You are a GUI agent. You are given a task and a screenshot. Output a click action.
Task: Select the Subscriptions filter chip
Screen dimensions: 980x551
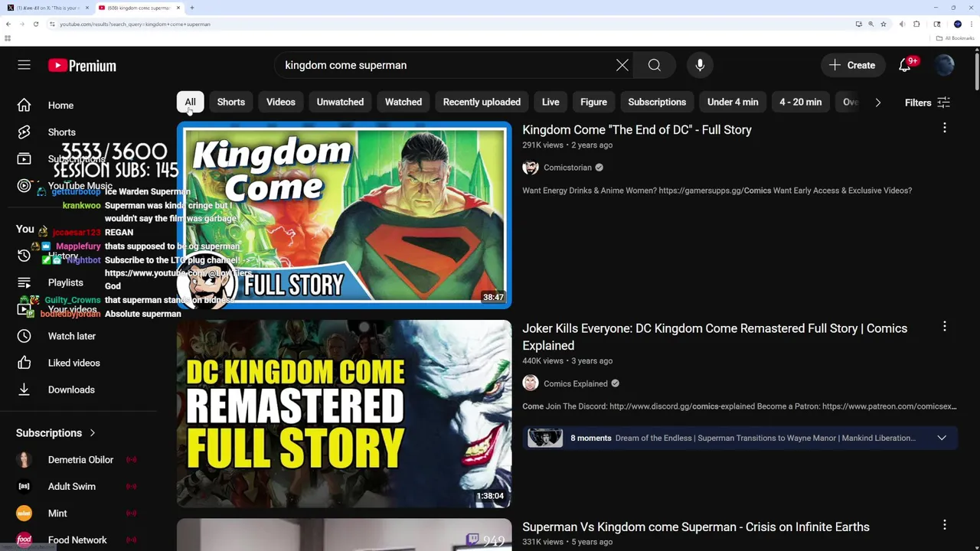tap(657, 102)
